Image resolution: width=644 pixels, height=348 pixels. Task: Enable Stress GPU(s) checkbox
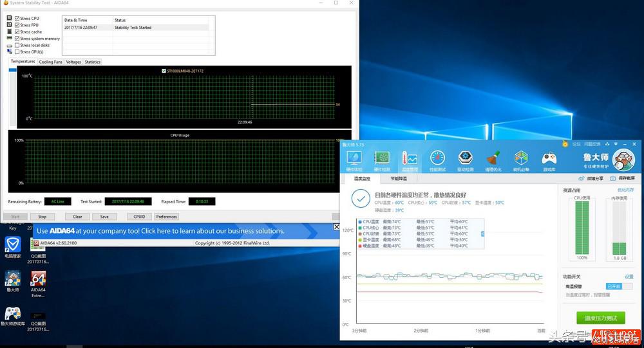point(17,51)
